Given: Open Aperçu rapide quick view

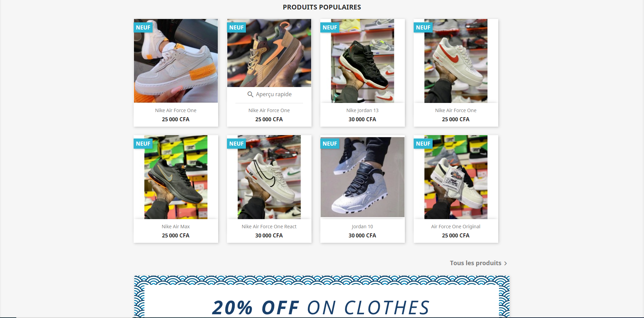Looking at the screenshot, I should click(269, 94).
